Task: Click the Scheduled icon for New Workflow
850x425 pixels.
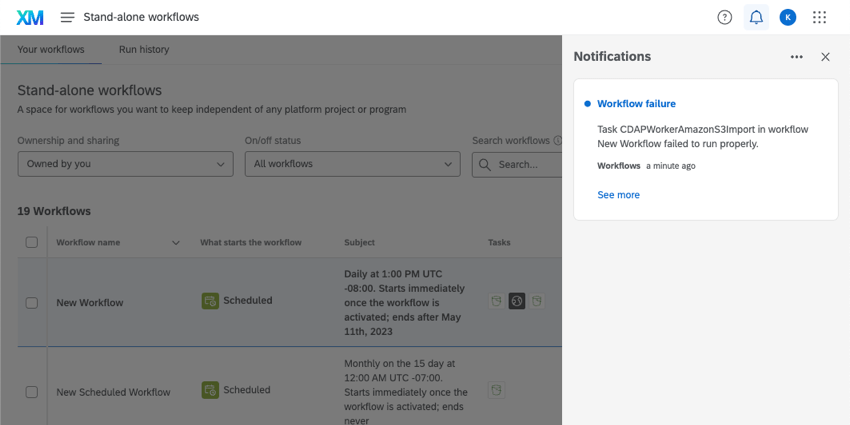Action: 210,300
